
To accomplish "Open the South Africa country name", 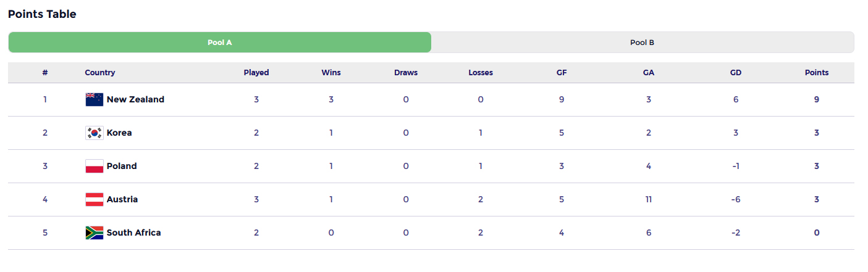I will (133, 233).
